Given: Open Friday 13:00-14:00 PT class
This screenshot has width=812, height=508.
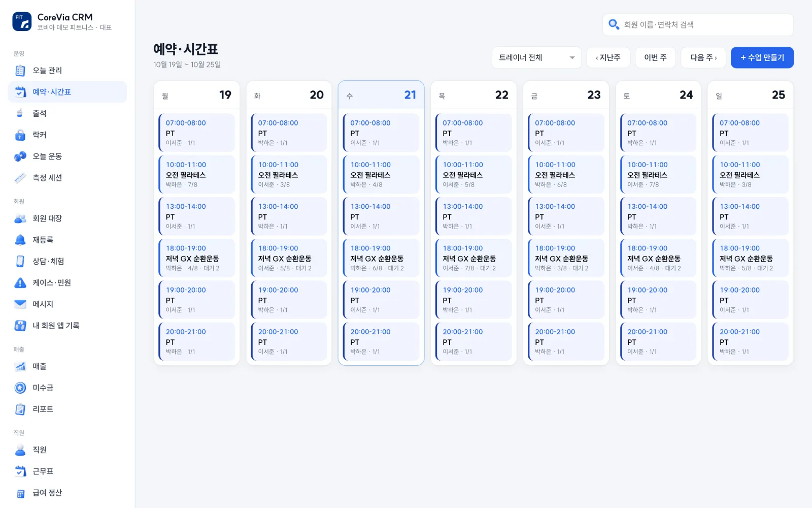Looking at the screenshot, I should (x=566, y=216).
